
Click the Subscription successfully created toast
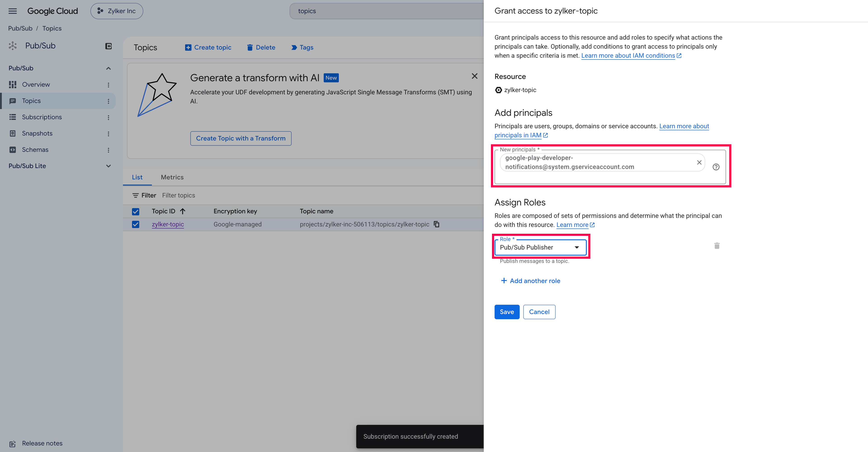(x=420, y=436)
